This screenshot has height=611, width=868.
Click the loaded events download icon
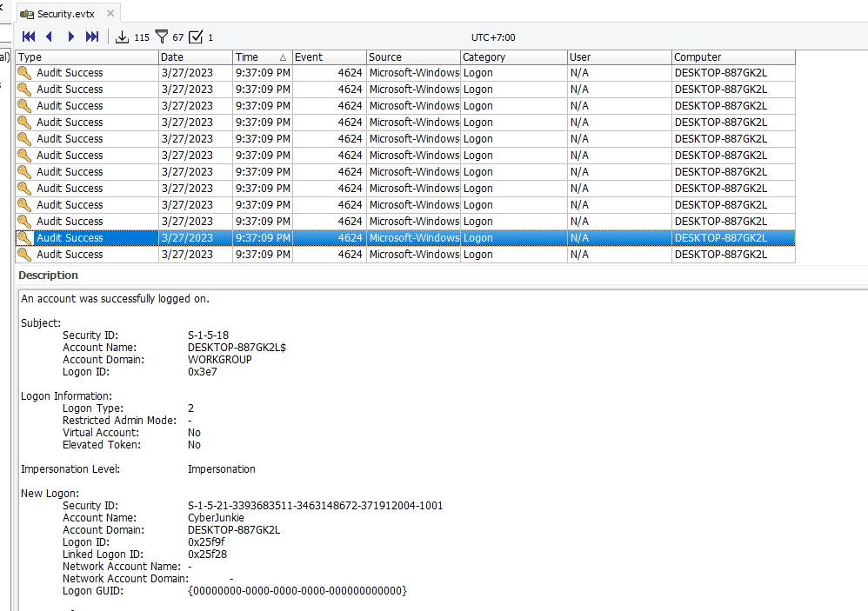tap(122, 37)
